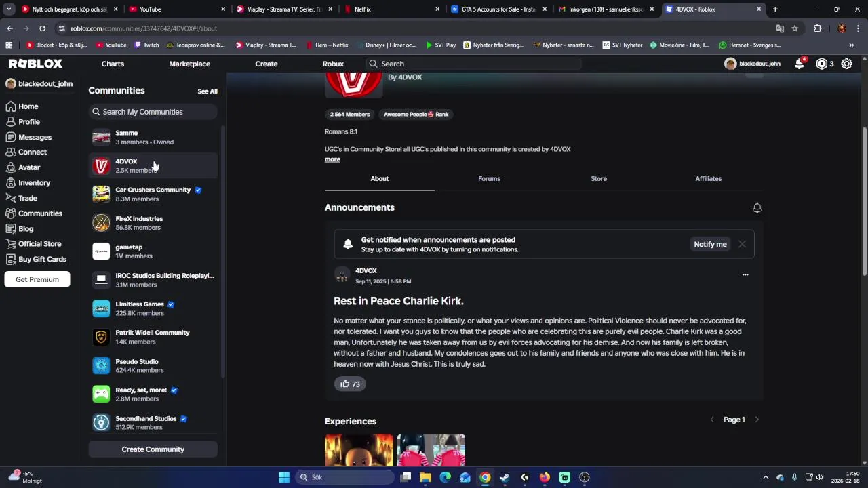This screenshot has height=488, width=868.
Task: Open the Forums tab
Action: click(489, 179)
